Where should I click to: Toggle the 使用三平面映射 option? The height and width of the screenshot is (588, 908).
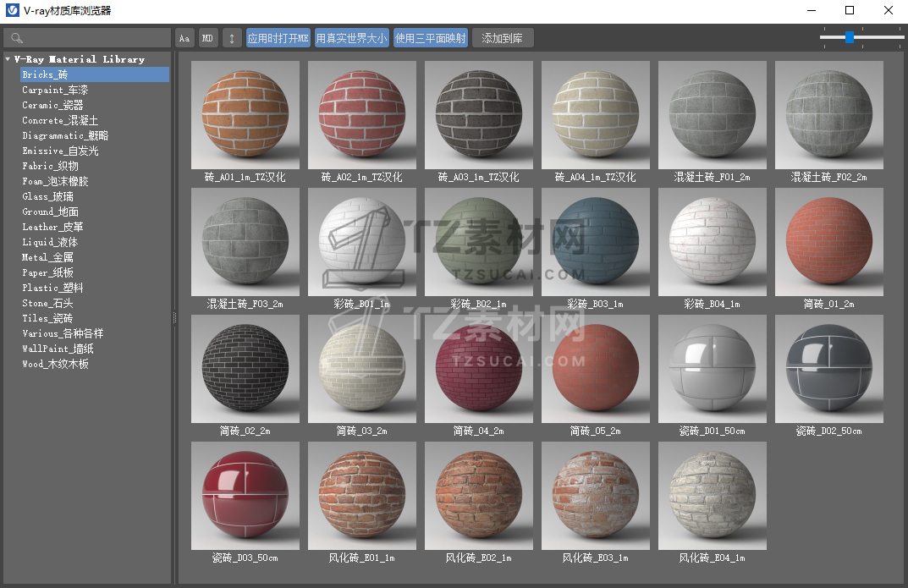pyautogui.click(x=430, y=38)
